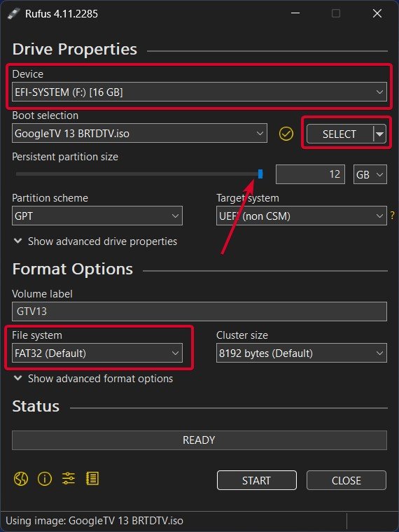Open the About info icon
399x532 pixels.
[x=45, y=479]
